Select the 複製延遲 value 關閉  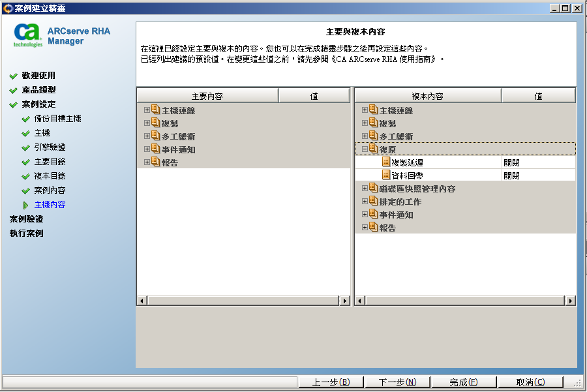click(x=538, y=162)
